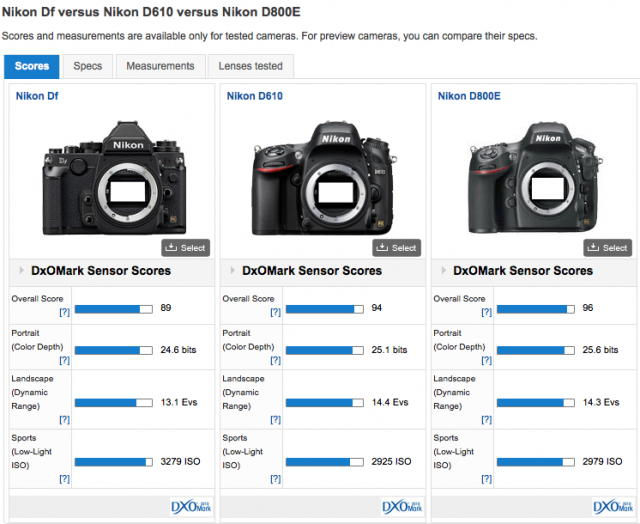Click the 14.3 Evs value
Image resolution: width=640 pixels, height=524 pixels.
click(601, 402)
